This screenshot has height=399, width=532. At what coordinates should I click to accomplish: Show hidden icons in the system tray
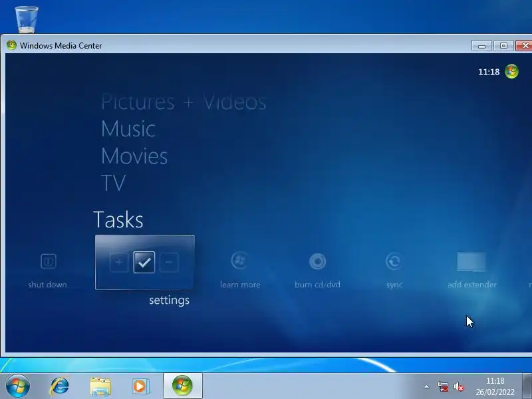426,386
